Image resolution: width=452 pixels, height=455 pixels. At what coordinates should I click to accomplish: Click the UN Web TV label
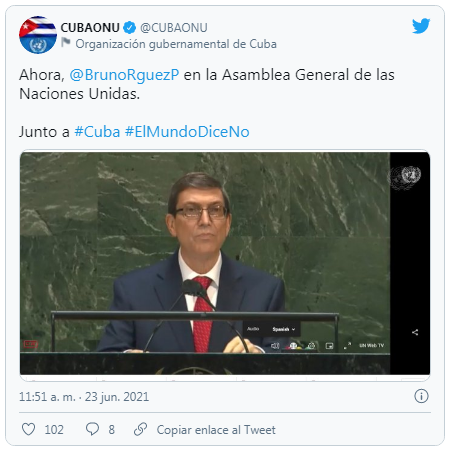pos(372,345)
